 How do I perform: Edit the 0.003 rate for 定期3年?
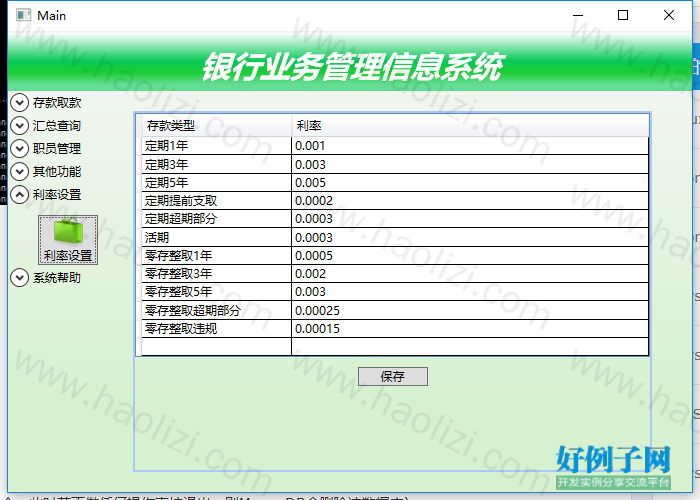tap(470, 165)
